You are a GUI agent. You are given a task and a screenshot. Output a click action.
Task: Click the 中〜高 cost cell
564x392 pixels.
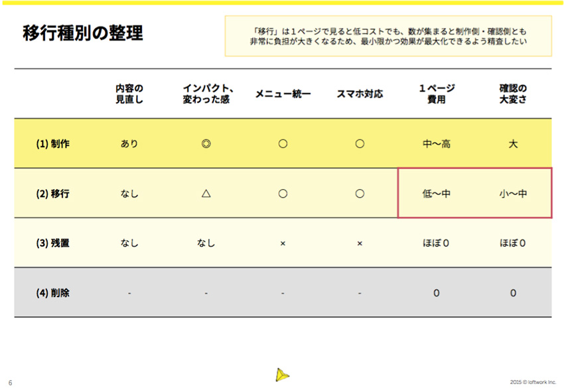pyautogui.click(x=437, y=144)
